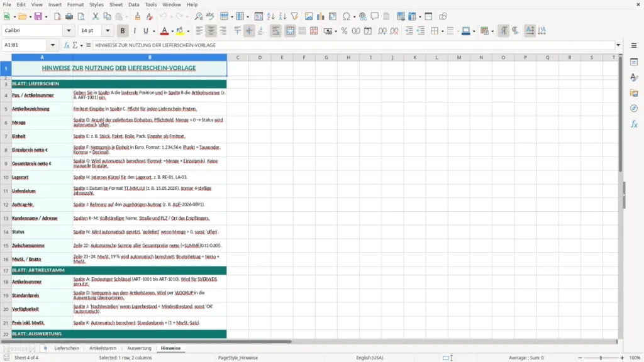This screenshot has width=644, height=362.
Task: Open Function Wizard fx icon
Action: [x=67, y=45]
